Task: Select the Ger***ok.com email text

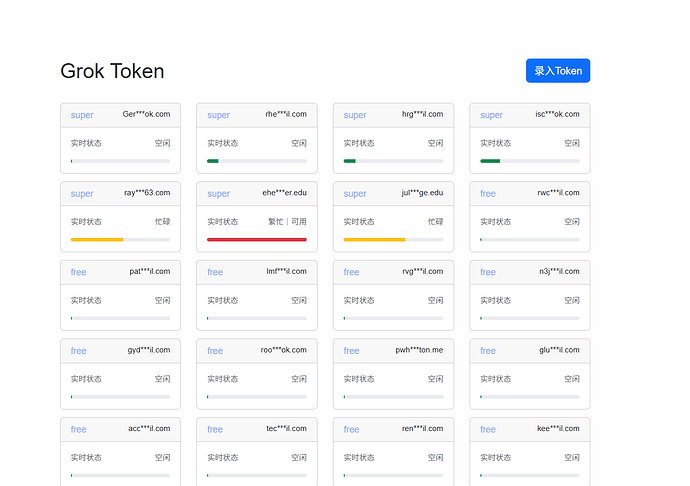Action: 146,114
